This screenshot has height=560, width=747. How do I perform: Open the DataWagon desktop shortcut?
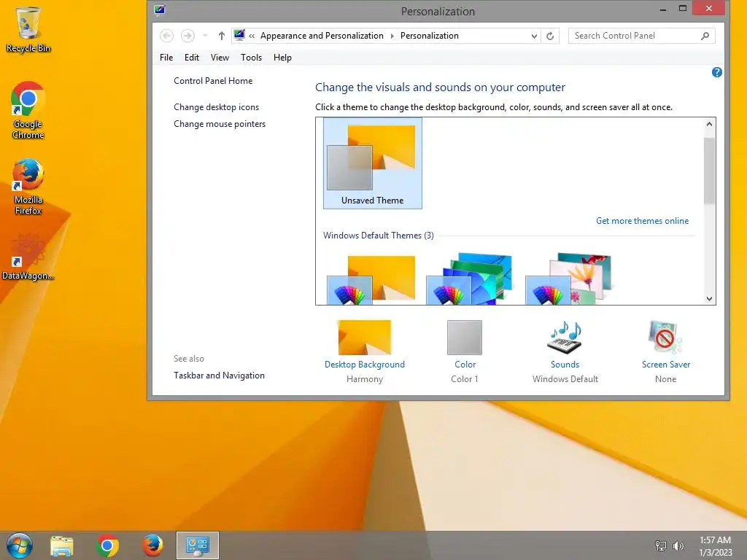(x=28, y=257)
